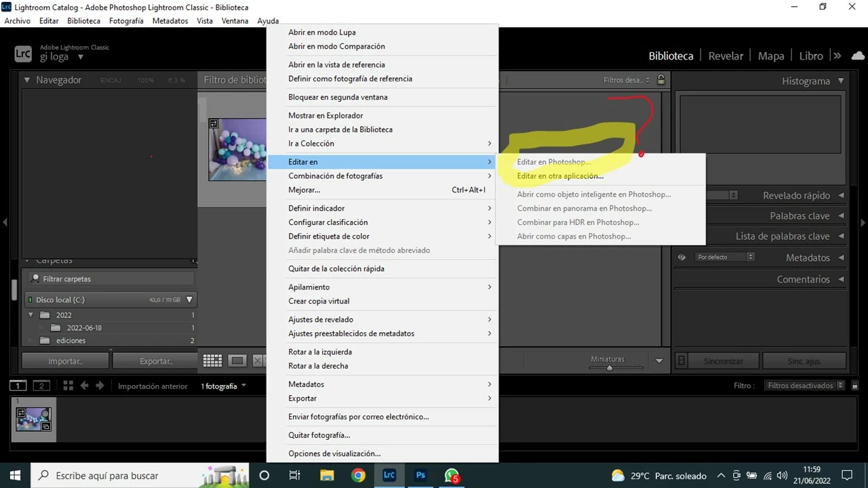The width and height of the screenshot is (868, 488).
Task: Go back with filmstrip left arrow
Action: tap(84, 386)
